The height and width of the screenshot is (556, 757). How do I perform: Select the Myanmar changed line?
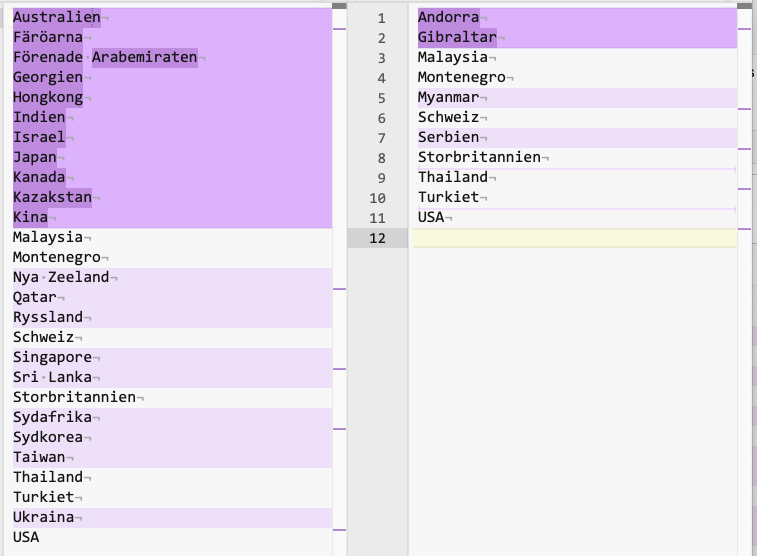[449, 98]
